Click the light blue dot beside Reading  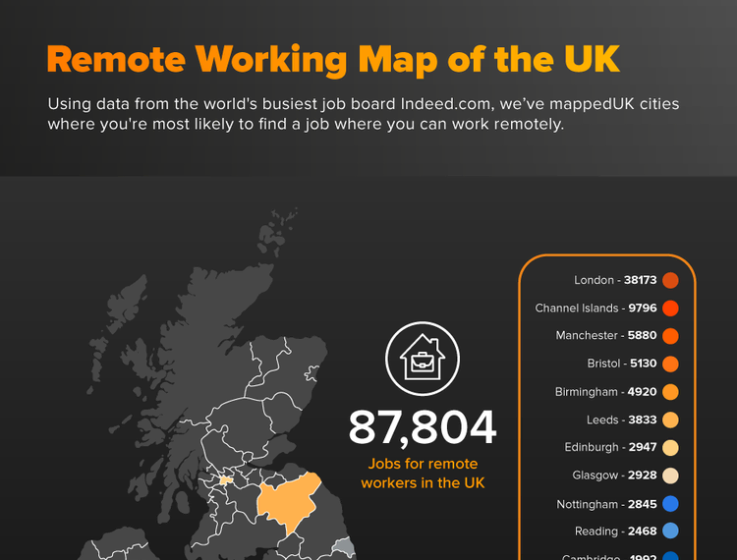(671, 532)
